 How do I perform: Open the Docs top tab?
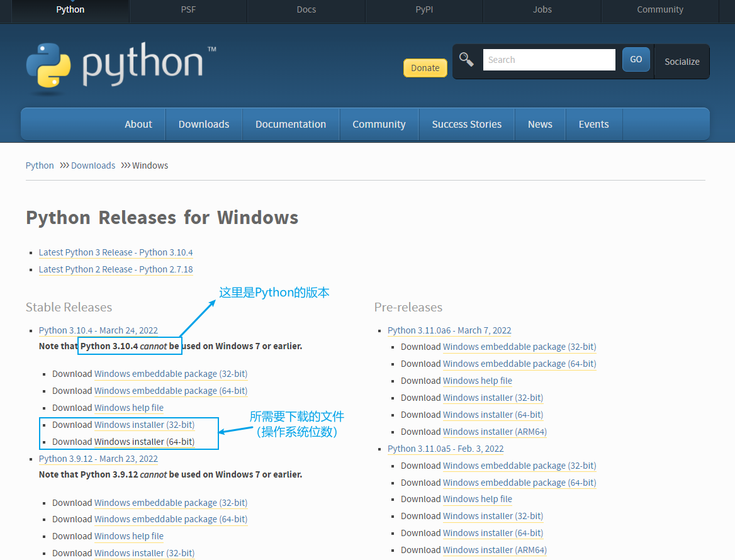(x=306, y=9)
